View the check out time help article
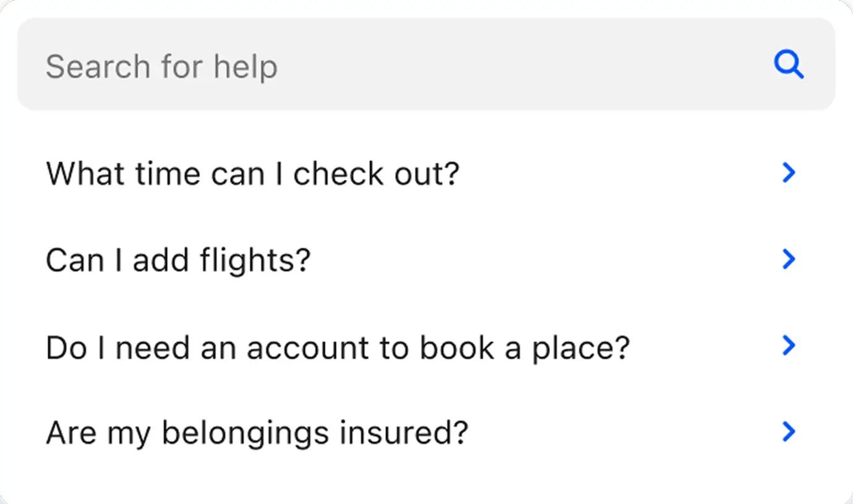The image size is (853, 504). coord(426,174)
